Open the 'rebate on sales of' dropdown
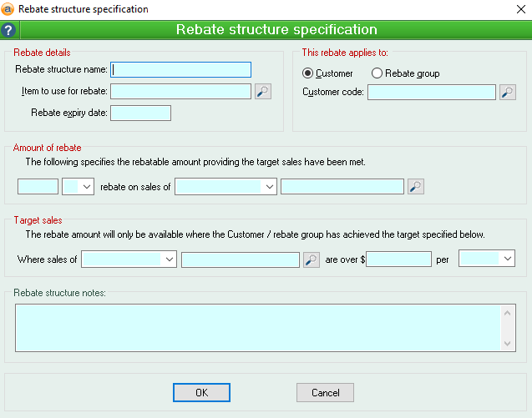532x418 pixels. coord(268,187)
